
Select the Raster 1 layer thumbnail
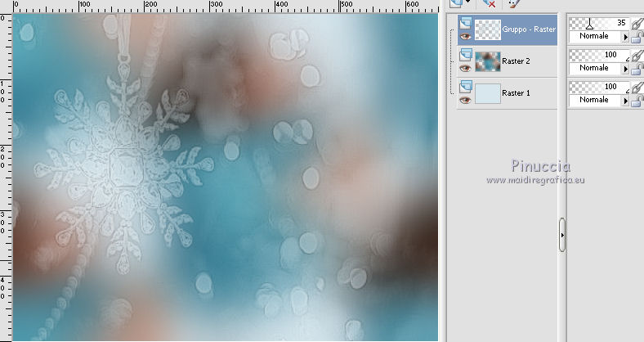(488, 93)
